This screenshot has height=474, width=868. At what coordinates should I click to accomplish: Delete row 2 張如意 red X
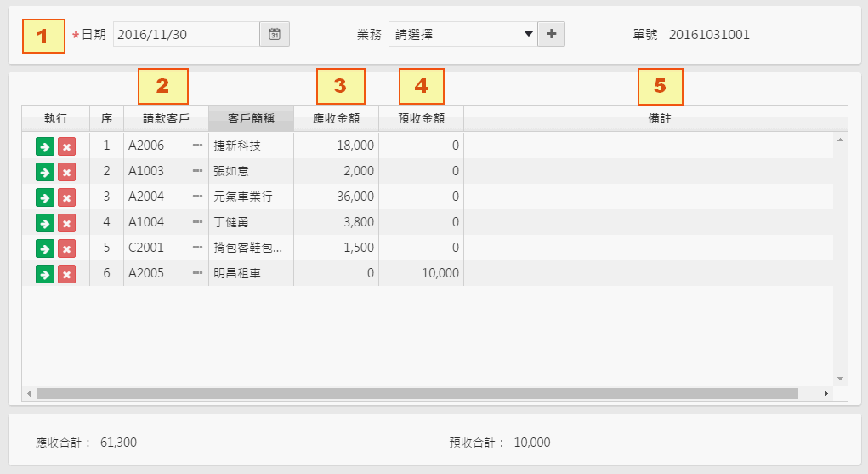click(66, 172)
